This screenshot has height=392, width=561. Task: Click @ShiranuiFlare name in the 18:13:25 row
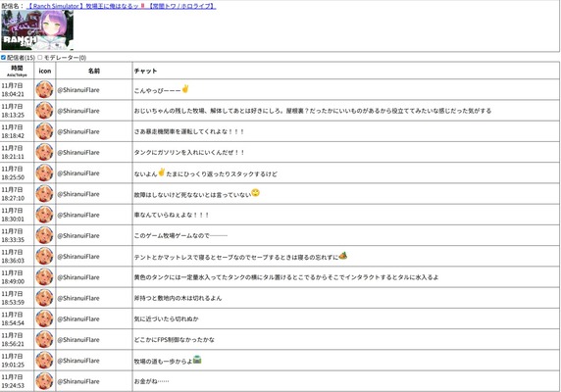point(78,111)
